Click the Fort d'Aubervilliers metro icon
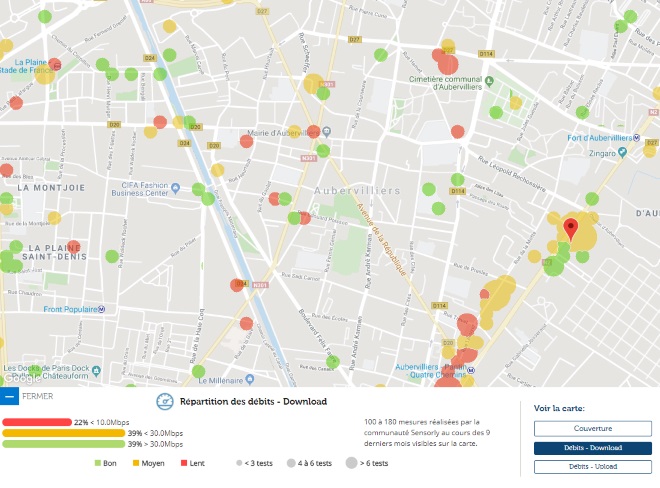The width and height of the screenshot is (660, 488). point(636,136)
